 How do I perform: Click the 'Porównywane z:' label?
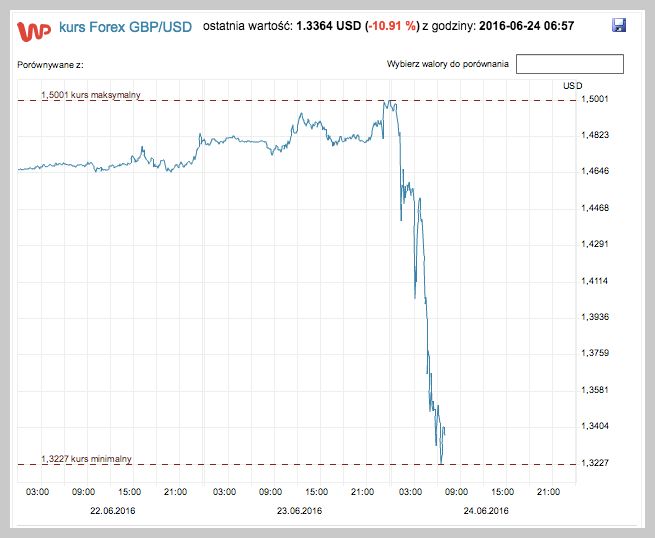point(48,65)
